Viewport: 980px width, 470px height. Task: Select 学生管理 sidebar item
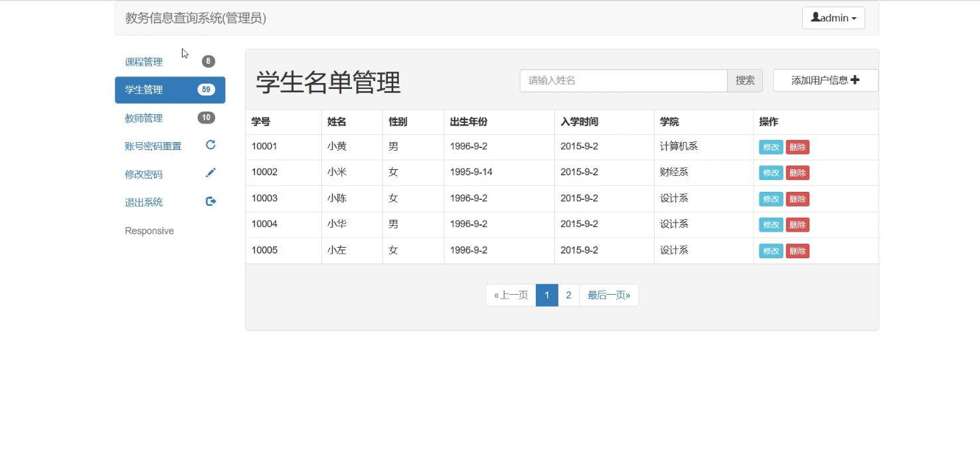tap(170, 90)
